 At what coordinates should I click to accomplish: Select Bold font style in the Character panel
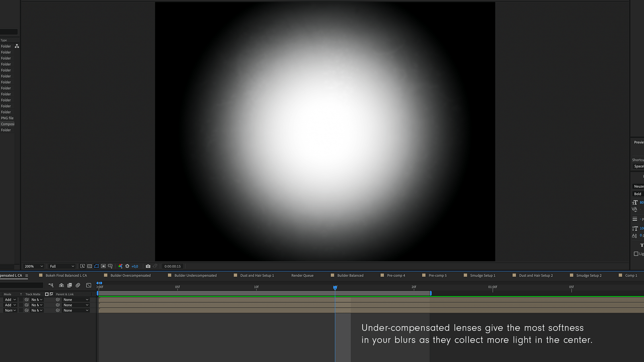(x=637, y=193)
